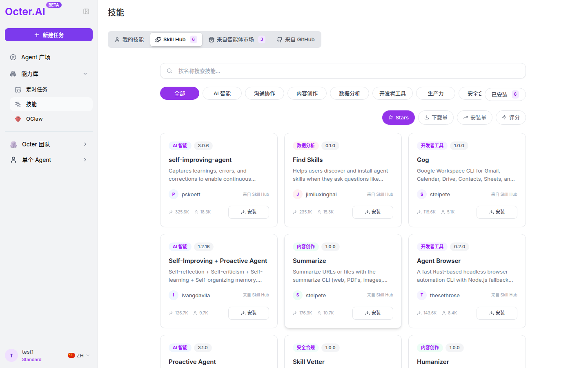
Task: Open the Proactive Agent card title
Action: coord(192,362)
